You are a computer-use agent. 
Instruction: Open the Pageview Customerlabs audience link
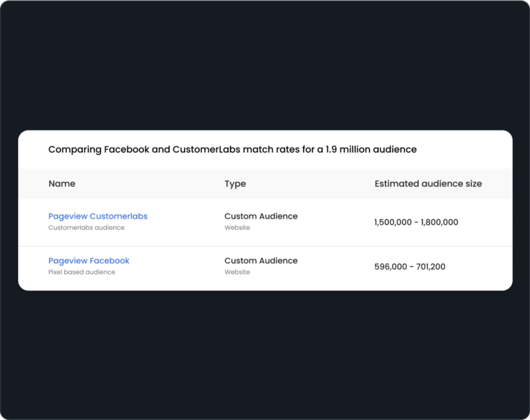(x=98, y=217)
